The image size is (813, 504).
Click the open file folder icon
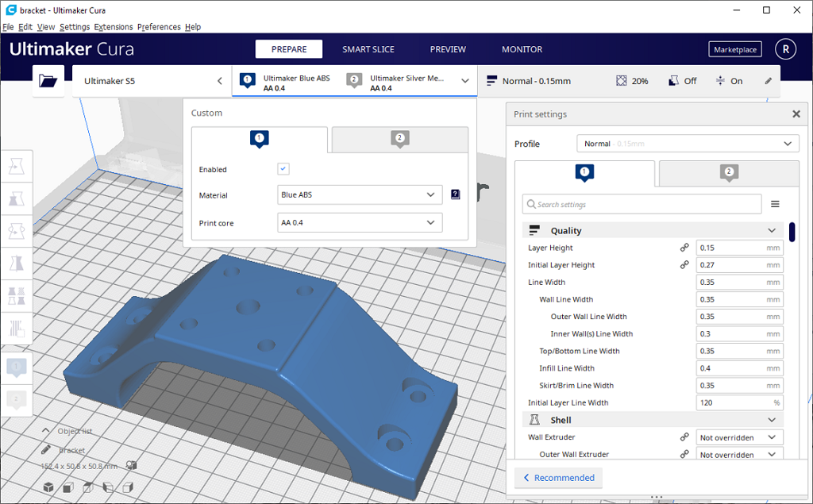point(48,81)
